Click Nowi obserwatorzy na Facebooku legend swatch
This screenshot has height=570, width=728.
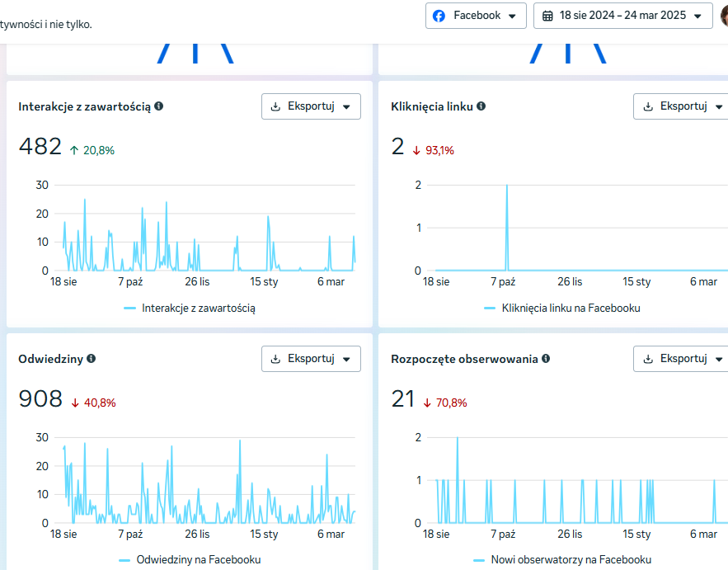479,560
